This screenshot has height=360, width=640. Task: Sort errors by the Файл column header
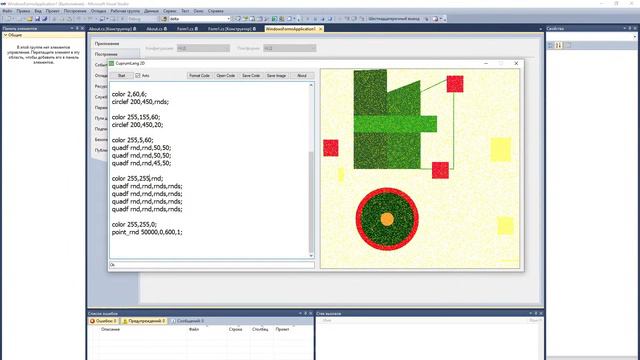coord(194,329)
